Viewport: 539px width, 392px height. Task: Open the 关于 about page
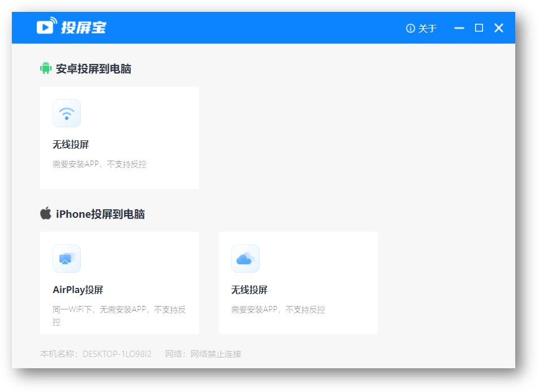click(427, 28)
